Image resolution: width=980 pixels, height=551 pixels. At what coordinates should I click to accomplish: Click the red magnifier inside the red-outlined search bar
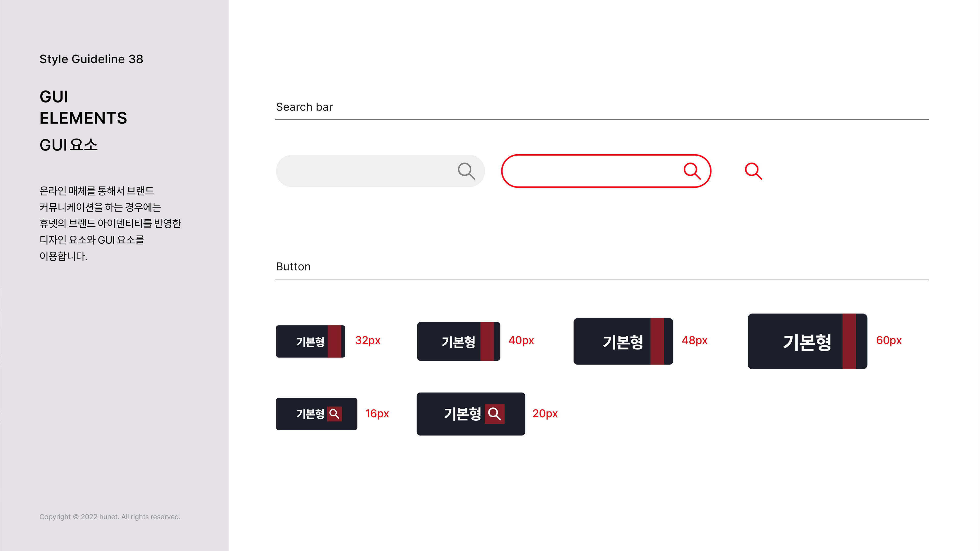[x=692, y=171]
